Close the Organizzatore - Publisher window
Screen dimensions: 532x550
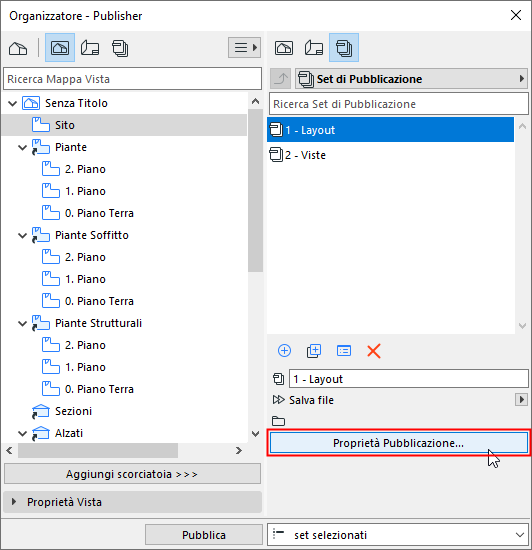click(516, 15)
